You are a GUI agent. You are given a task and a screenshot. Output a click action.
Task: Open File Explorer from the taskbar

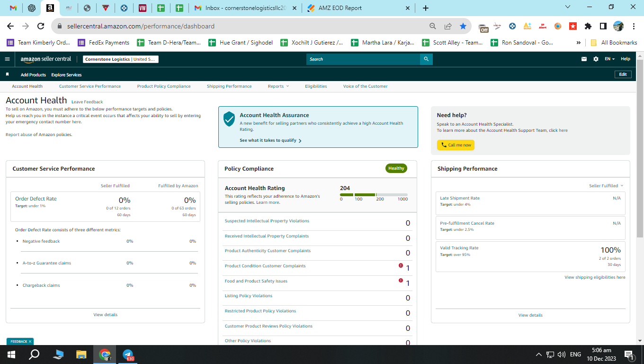tap(81, 355)
